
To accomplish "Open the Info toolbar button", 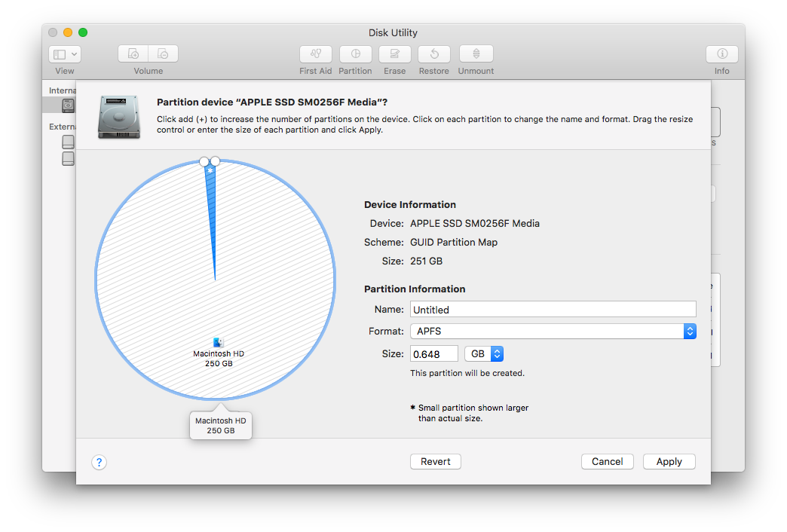I will tap(721, 54).
